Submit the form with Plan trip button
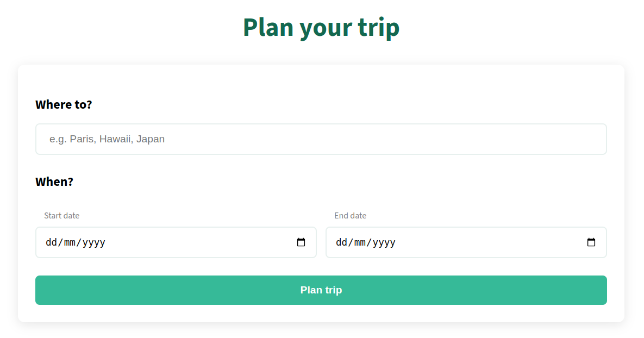The height and width of the screenshot is (338, 644). click(321, 290)
